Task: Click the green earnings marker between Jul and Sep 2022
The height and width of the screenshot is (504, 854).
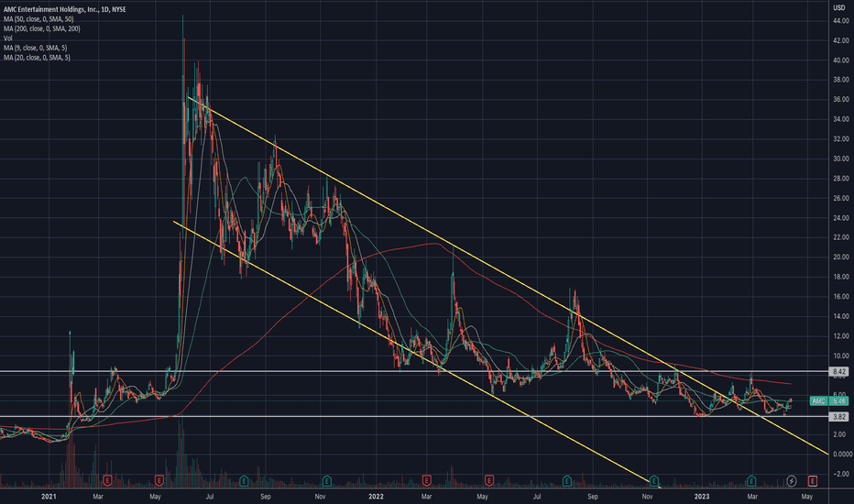Action: tap(567, 480)
